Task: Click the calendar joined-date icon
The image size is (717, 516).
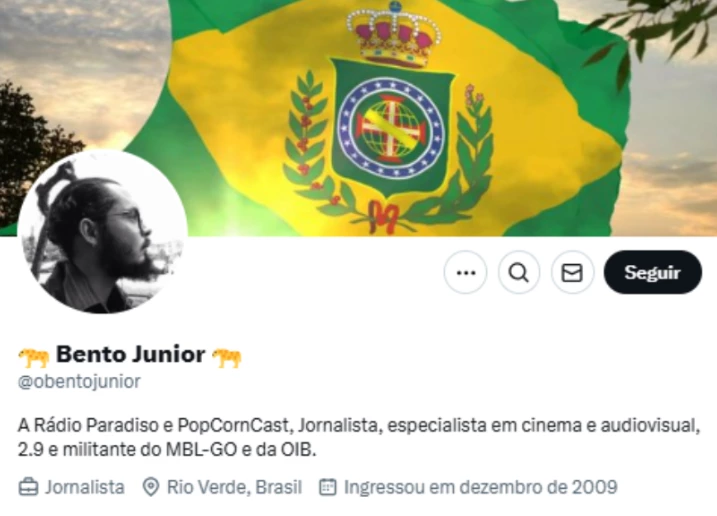Action: click(x=327, y=487)
